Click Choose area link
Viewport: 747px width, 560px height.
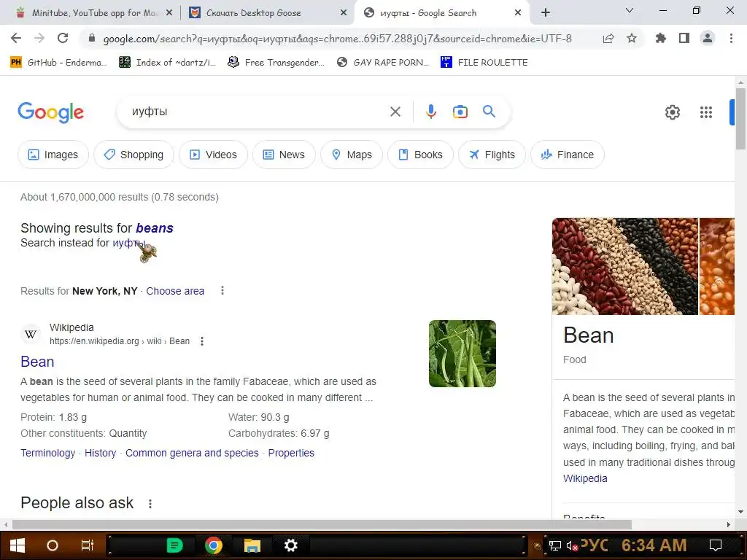pyautogui.click(x=175, y=291)
